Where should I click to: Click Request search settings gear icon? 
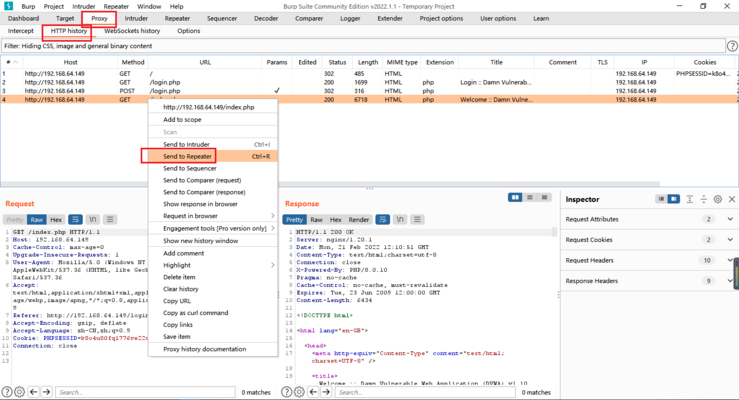point(20,392)
